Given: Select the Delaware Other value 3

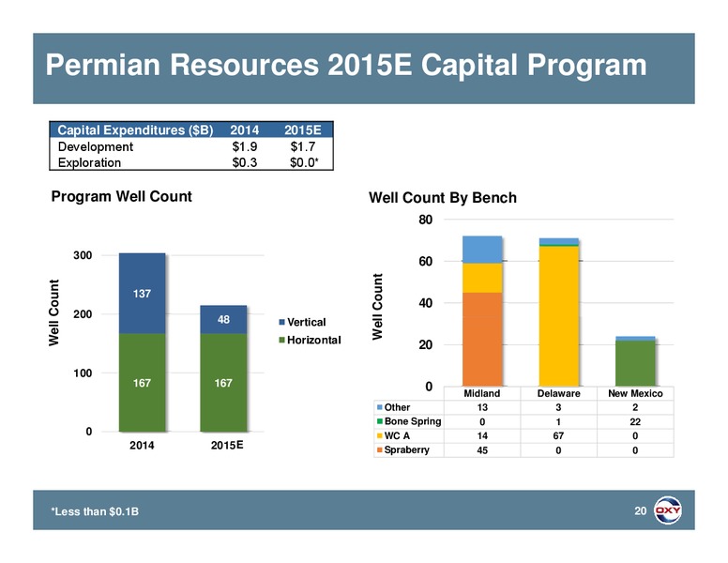Looking at the screenshot, I should [x=558, y=407].
